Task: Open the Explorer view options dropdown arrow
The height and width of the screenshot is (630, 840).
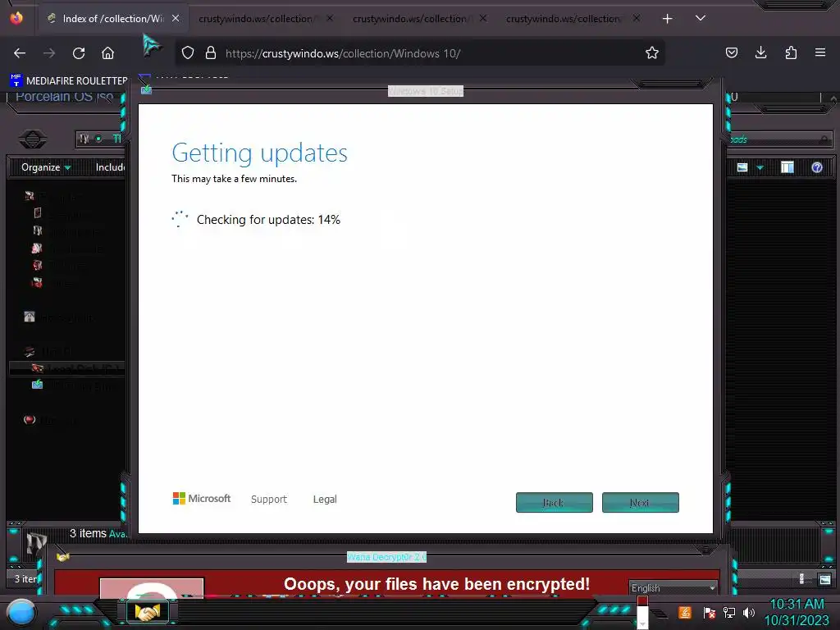Action: (x=760, y=167)
